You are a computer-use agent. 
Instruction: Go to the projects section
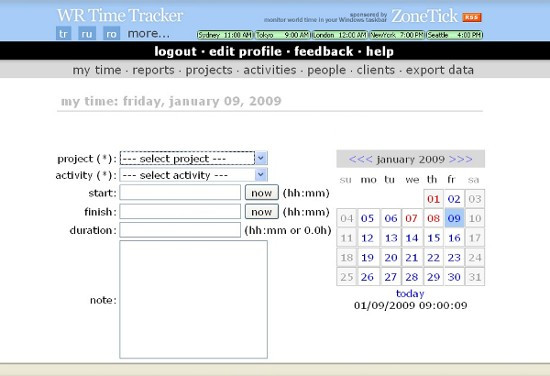point(209,70)
